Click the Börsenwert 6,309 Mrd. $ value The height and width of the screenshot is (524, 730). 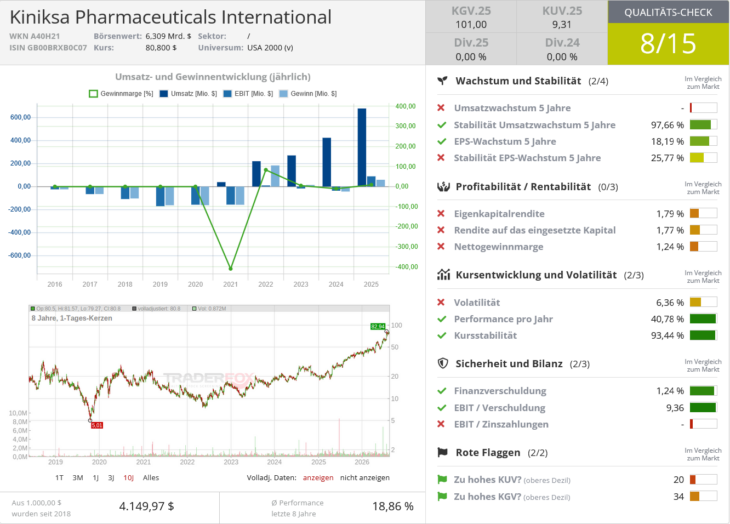point(168,36)
